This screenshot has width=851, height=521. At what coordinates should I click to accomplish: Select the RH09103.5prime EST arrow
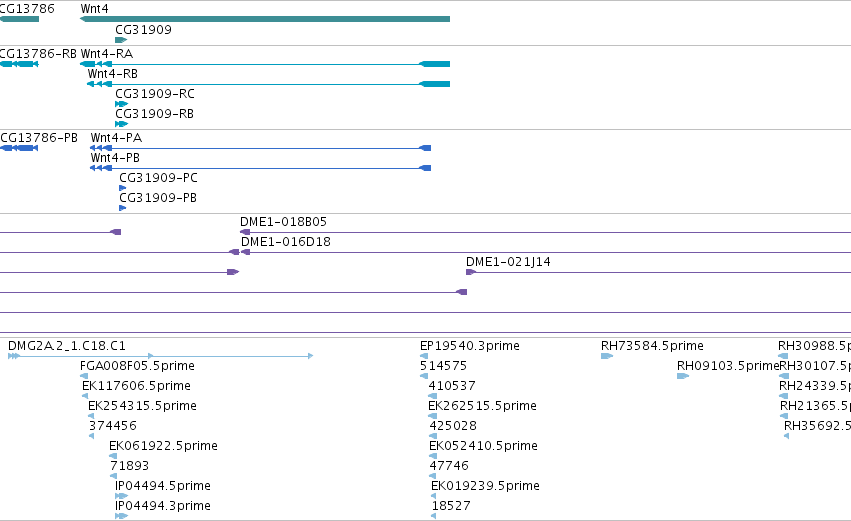coord(683,376)
